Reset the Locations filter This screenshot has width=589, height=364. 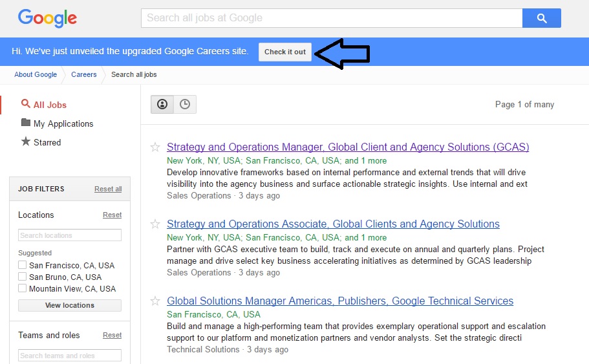[112, 215]
